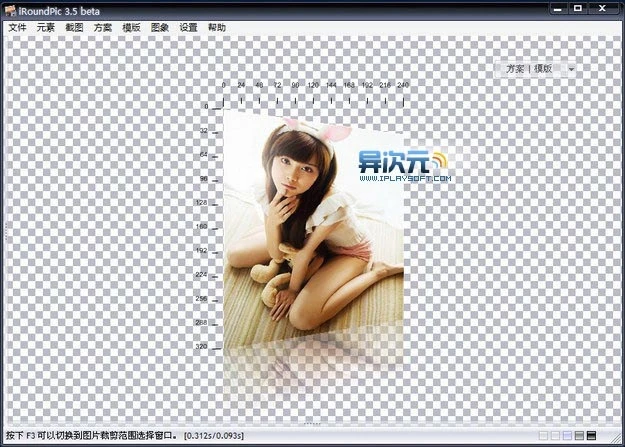625x447 pixels.
Task: Open the 图象 menu
Action: pyautogui.click(x=160, y=28)
